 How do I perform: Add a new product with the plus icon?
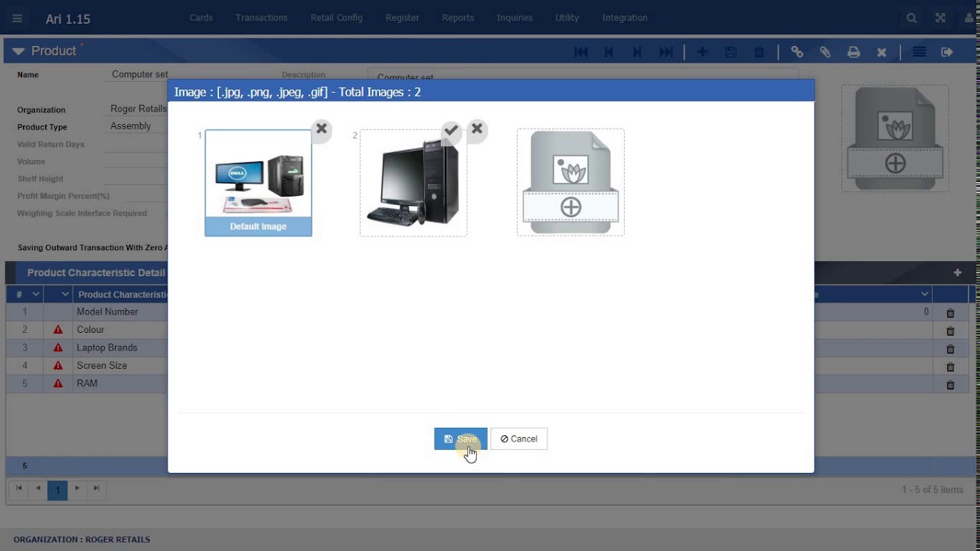pos(702,52)
